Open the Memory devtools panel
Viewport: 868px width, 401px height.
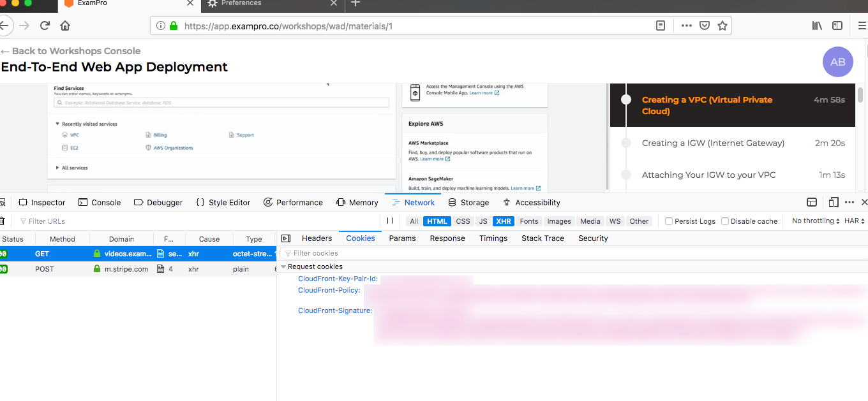[357, 202]
